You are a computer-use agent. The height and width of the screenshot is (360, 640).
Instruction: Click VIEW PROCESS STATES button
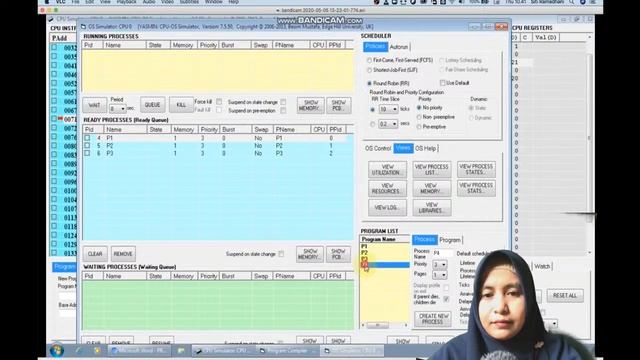point(476,169)
